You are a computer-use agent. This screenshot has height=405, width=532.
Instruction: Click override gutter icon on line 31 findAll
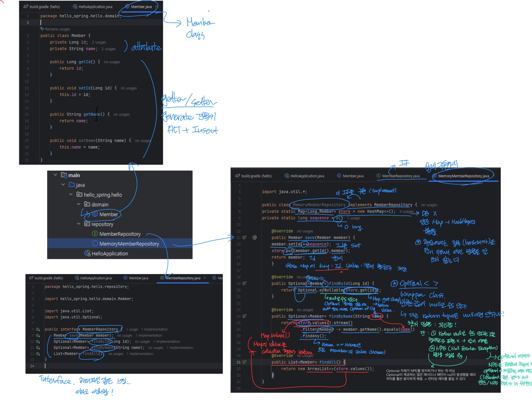click(244, 362)
